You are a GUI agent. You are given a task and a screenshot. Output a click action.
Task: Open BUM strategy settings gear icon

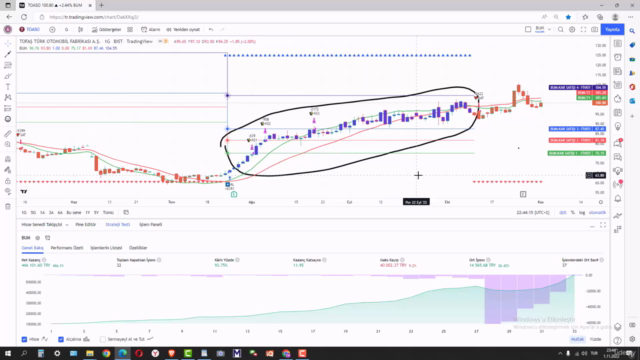(x=38, y=238)
